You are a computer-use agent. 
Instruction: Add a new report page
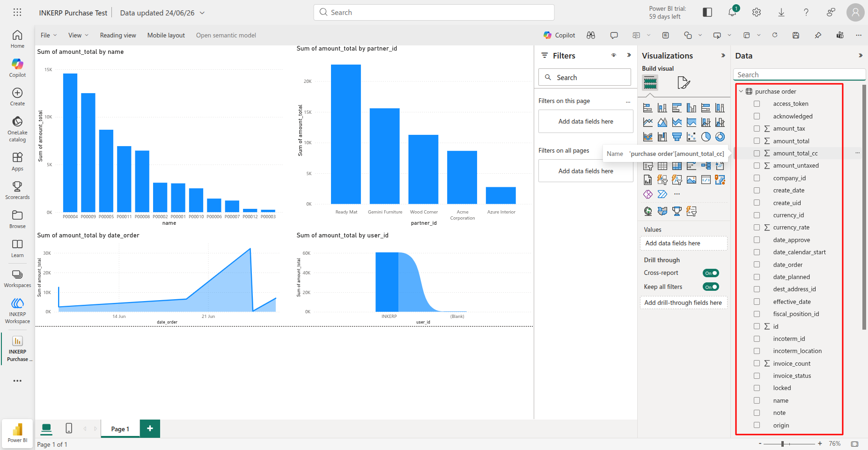150,428
